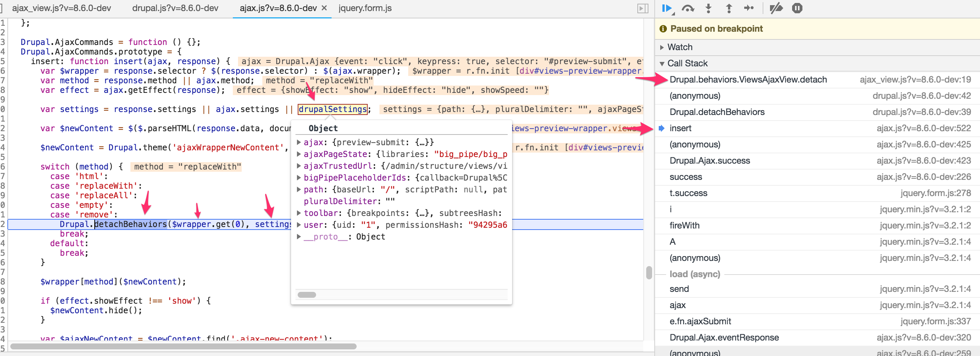Viewport: 980px width, 356px height.
Task: Close the ajax.js tab
Action: (x=324, y=8)
